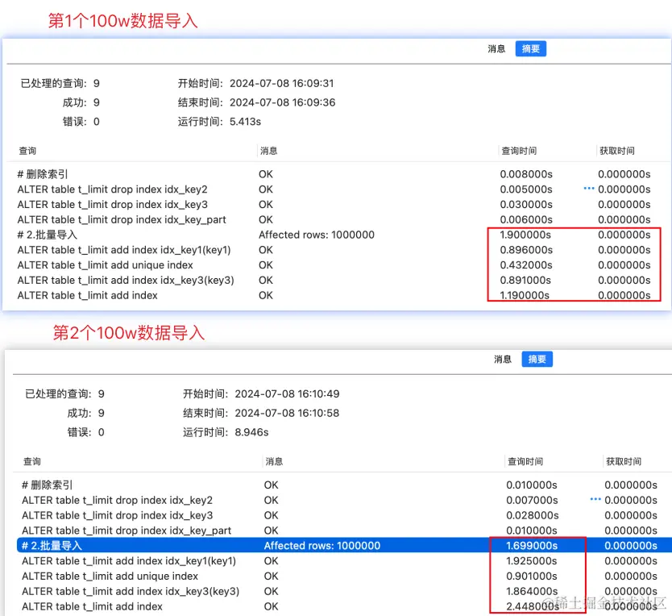Click the query time '1.864000s'
672x616 pixels.
click(532, 591)
